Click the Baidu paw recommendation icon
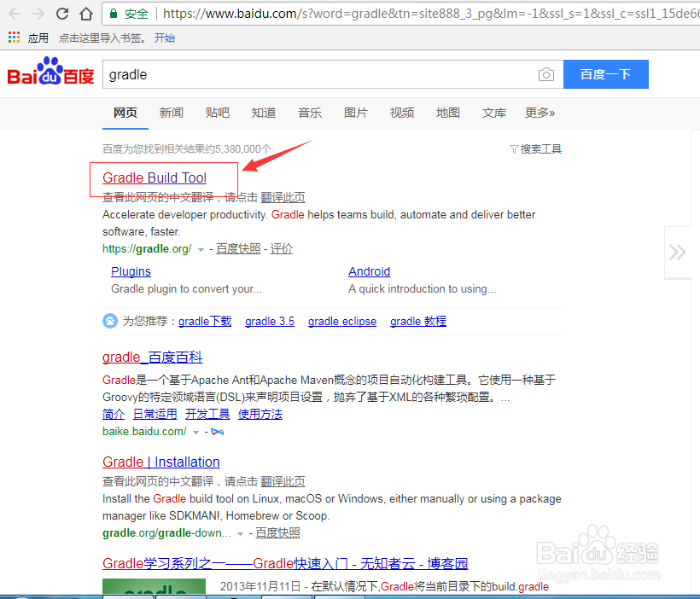This screenshot has width=700, height=599. point(110,321)
